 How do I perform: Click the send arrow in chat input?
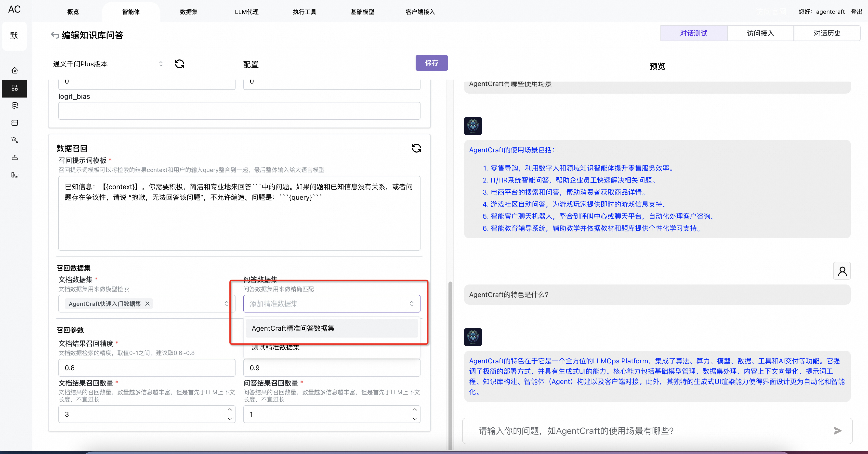coord(838,431)
